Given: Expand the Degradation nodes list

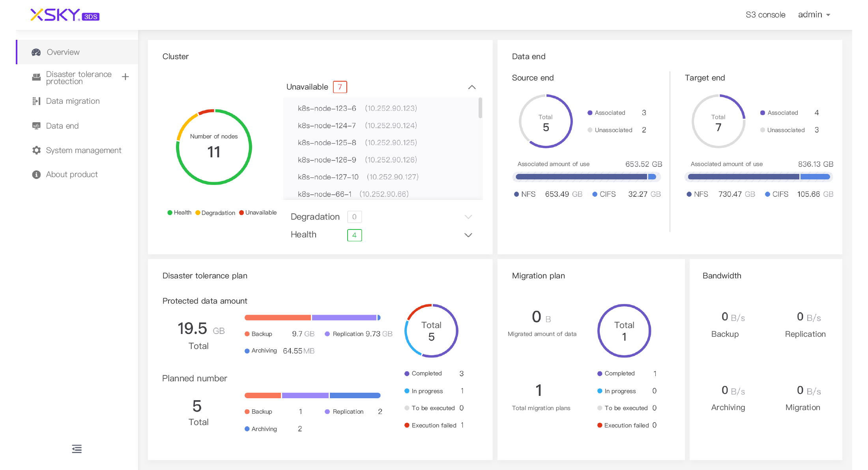Looking at the screenshot, I should point(468,217).
